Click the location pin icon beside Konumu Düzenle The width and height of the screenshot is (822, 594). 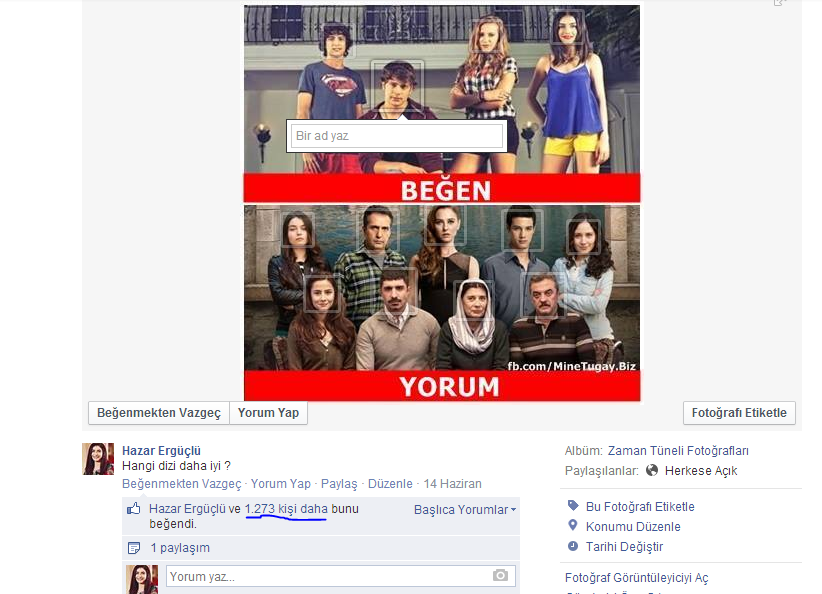tap(572, 525)
